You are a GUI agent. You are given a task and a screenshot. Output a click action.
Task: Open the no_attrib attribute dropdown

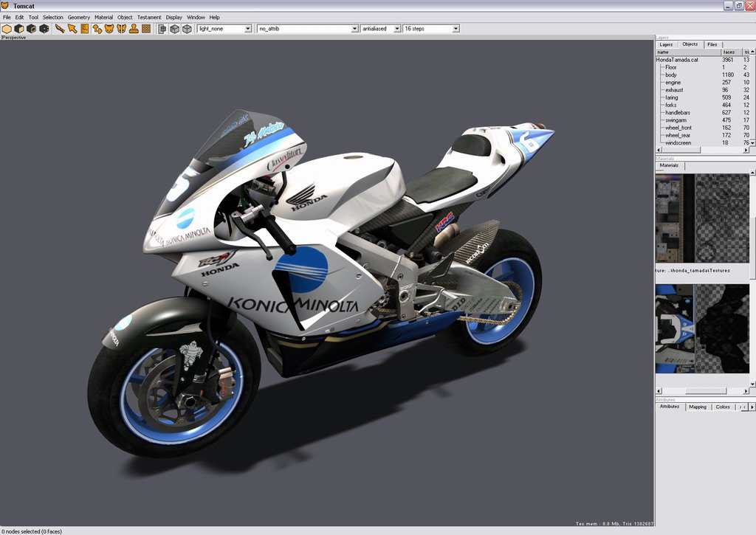(308, 29)
